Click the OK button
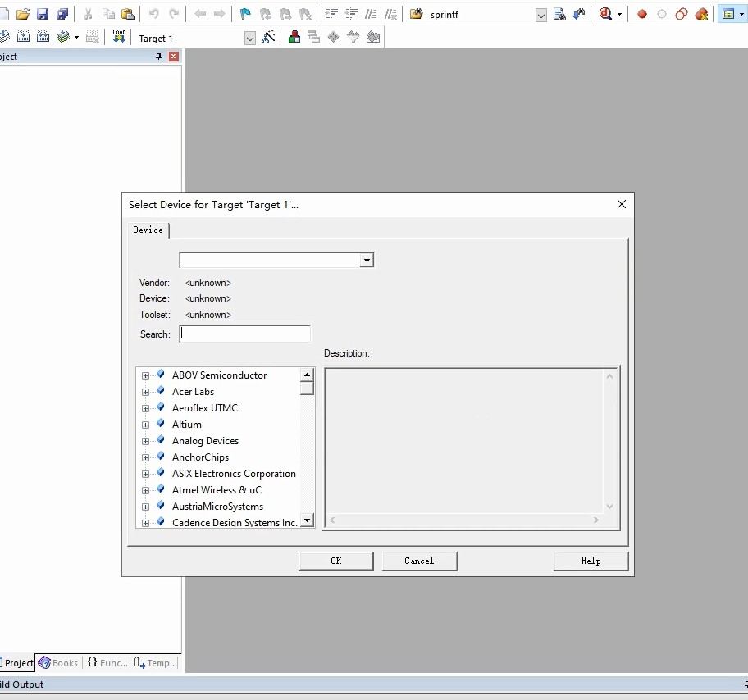The image size is (748, 700). (335, 561)
